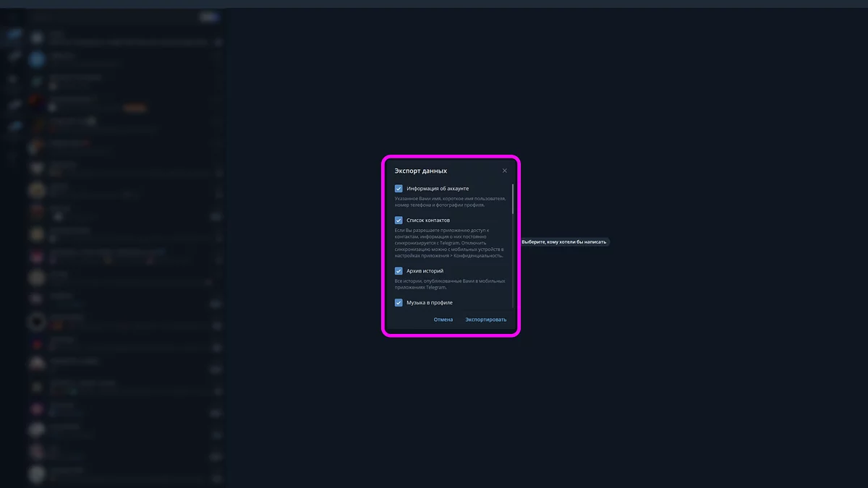Select the topmost chat folder icon

tap(13, 34)
